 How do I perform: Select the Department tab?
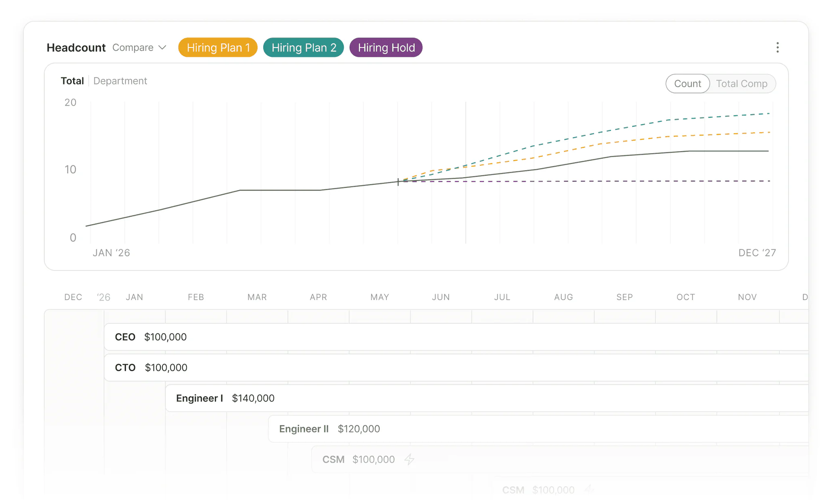(x=120, y=81)
